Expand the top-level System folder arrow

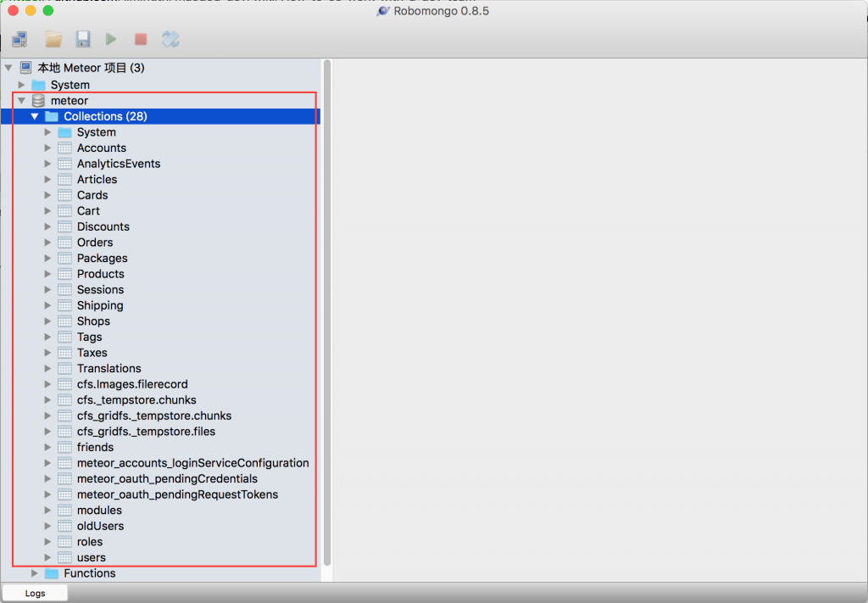coord(21,85)
